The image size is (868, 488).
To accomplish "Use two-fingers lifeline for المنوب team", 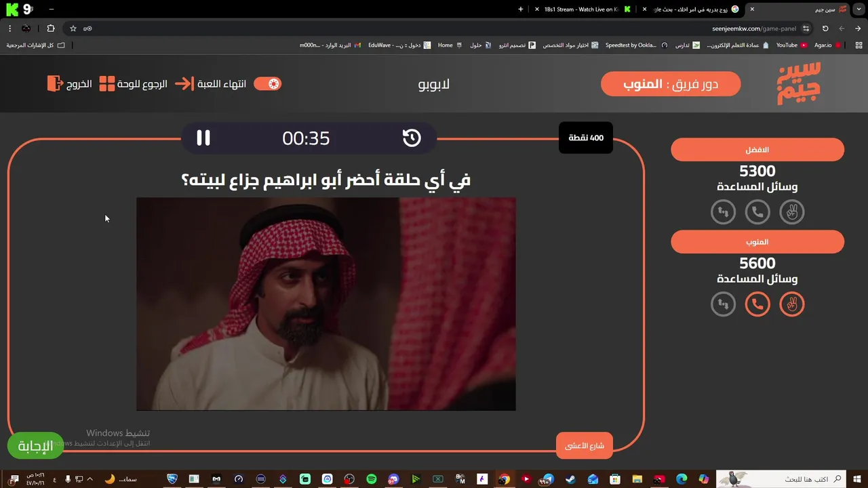I will tap(791, 304).
